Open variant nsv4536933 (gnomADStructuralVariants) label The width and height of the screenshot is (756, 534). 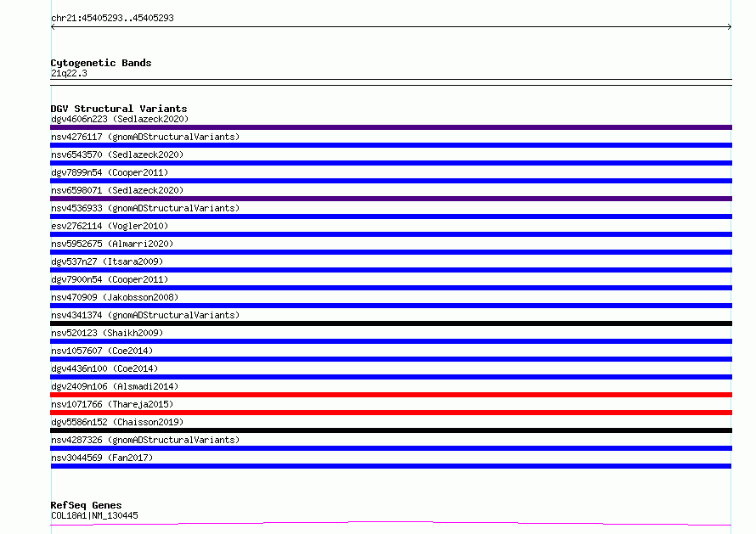tap(145, 208)
